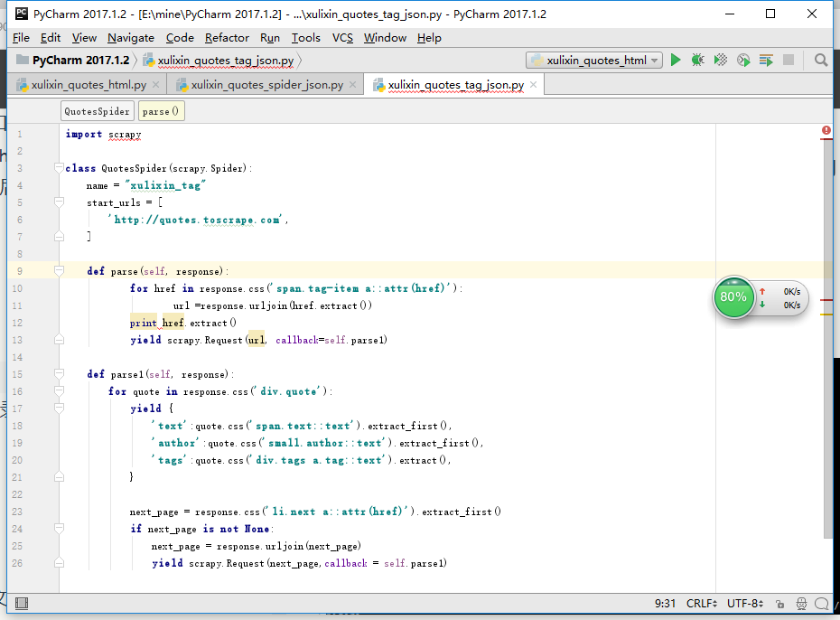Open the Help menu
This screenshot has width=840, height=620.
click(429, 38)
